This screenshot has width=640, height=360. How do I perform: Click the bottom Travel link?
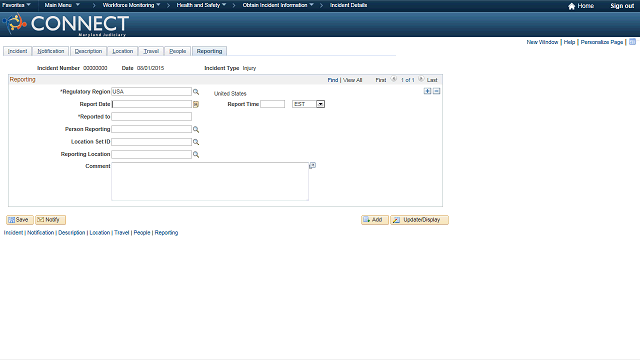pos(122,233)
